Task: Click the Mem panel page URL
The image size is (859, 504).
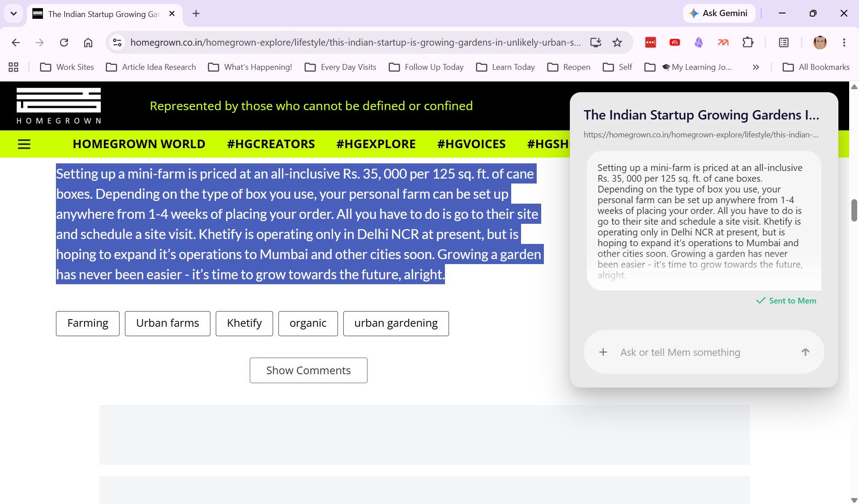Action: pos(701,135)
